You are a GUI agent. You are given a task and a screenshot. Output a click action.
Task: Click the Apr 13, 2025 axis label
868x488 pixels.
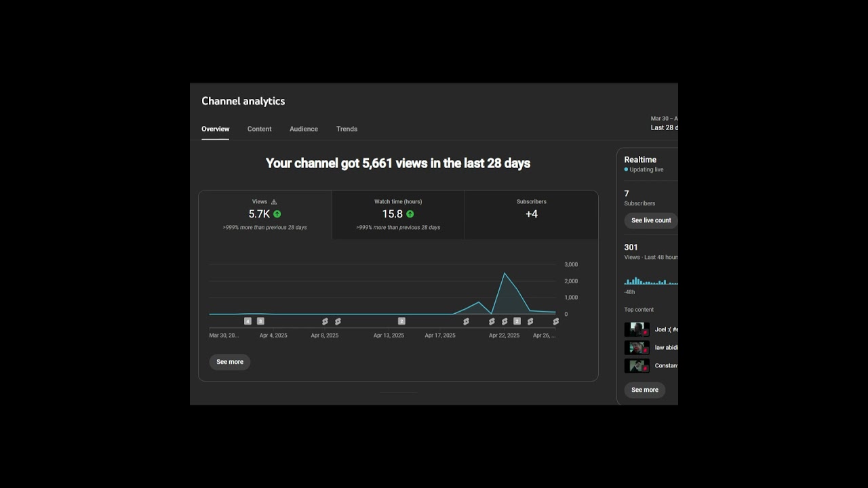pos(389,335)
